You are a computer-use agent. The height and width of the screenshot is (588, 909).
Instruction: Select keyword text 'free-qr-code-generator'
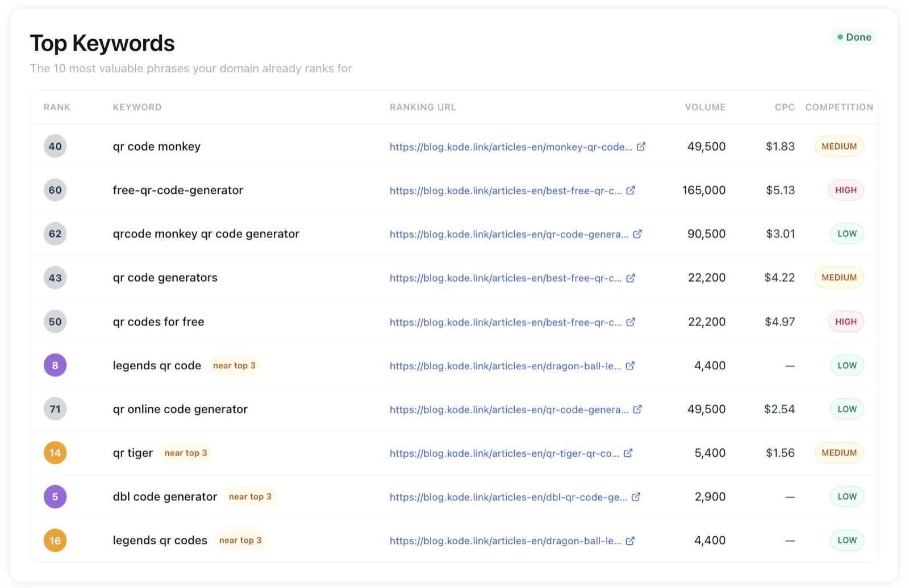point(178,190)
